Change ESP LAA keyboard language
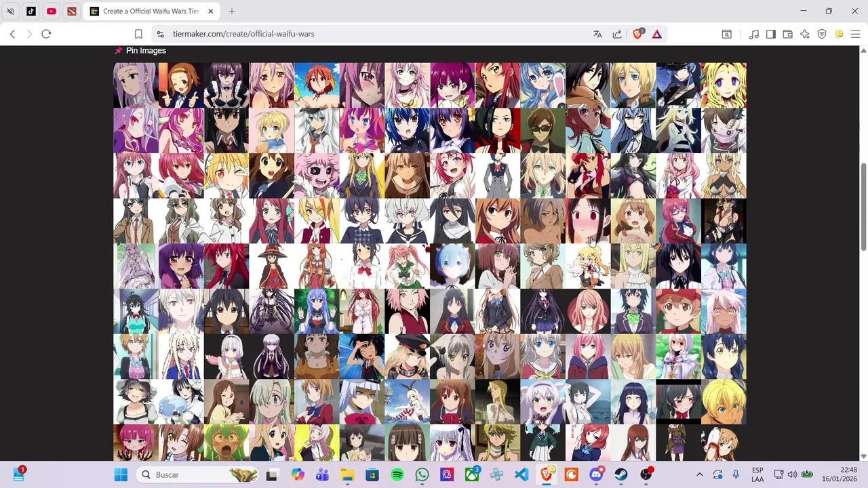The height and width of the screenshot is (488, 868). 757,474
